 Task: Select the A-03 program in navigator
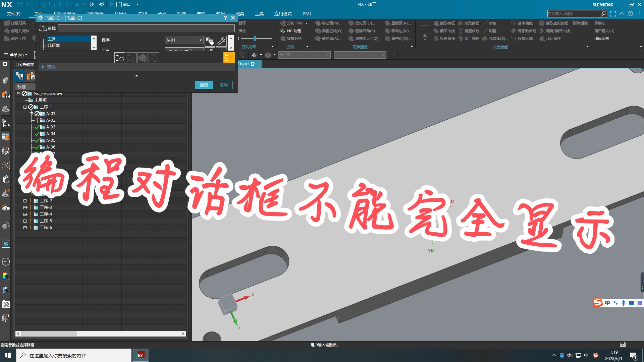(51, 127)
